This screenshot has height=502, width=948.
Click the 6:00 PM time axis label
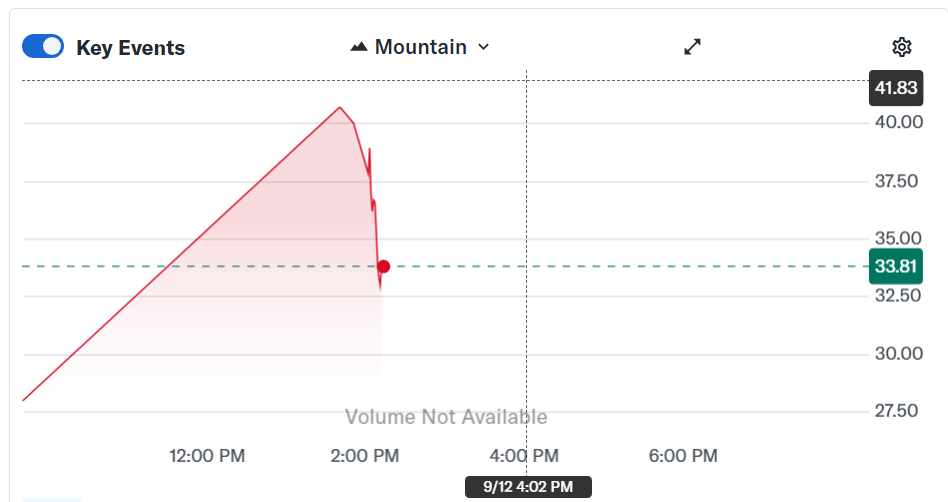(x=683, y=456)
